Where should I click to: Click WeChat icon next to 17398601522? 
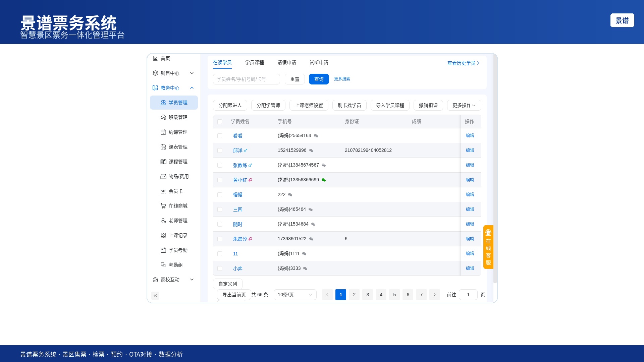click(x=311, y=239)
